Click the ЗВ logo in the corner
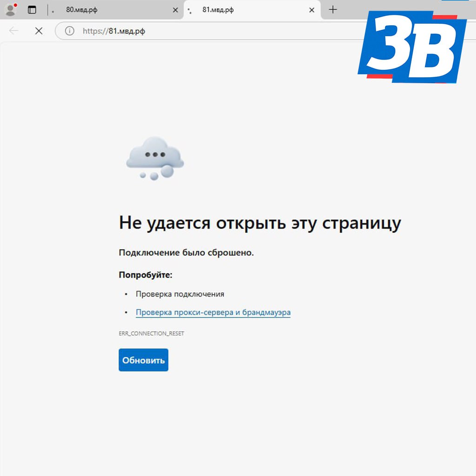476x476 pixels. [x=412, y=47]
